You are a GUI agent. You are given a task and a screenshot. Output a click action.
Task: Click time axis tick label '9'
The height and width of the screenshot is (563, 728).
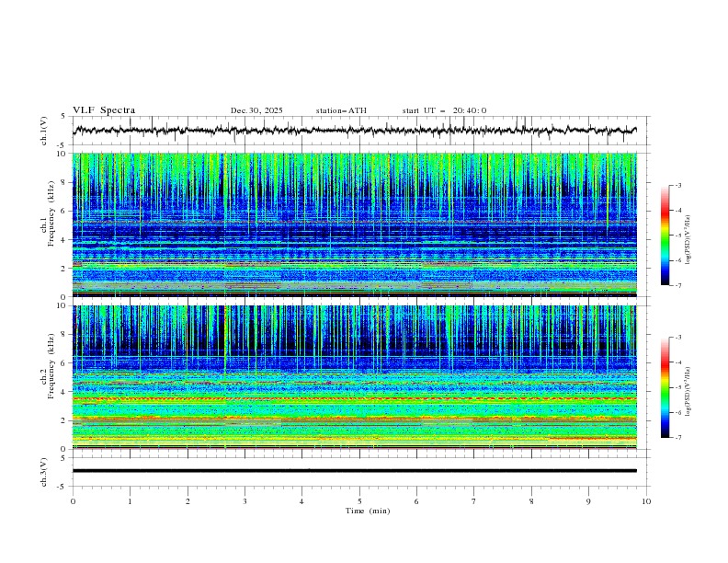(x=588, y=501)
